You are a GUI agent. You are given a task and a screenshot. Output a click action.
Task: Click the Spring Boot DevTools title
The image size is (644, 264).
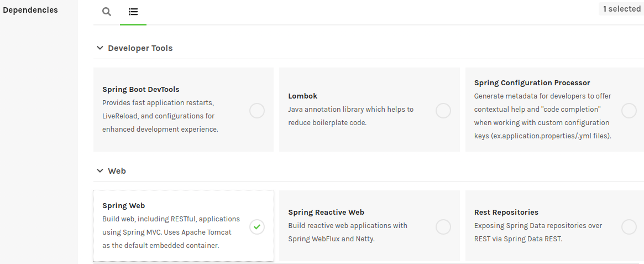coord(141,90)
